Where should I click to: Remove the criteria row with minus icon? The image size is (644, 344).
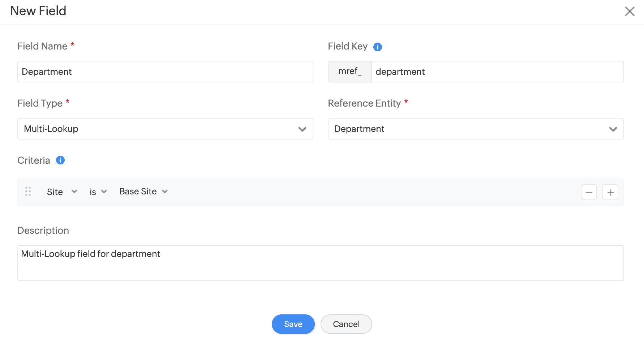point(589,192)
